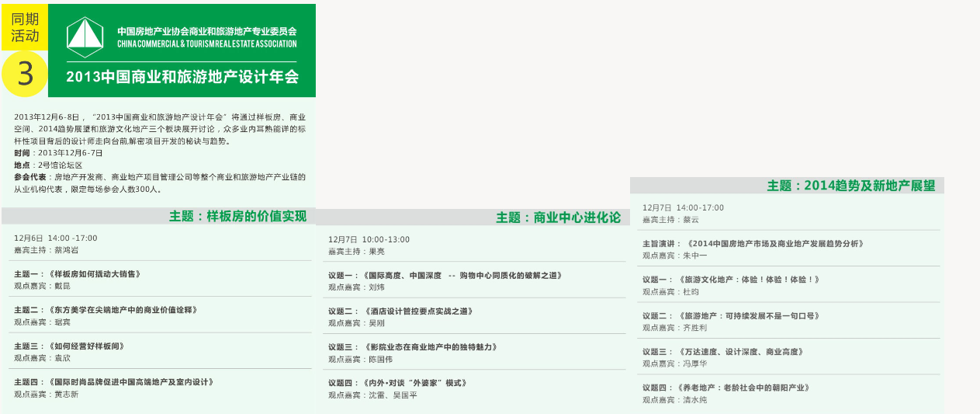Click the 嘉宾主持：蔡鸿岩 line
The image size is (980, 414).
(x=46, y=250)
